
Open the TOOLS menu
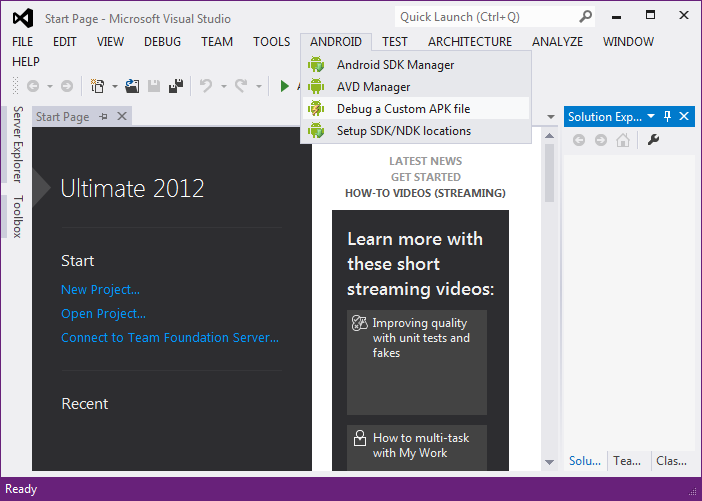point(271,42)
